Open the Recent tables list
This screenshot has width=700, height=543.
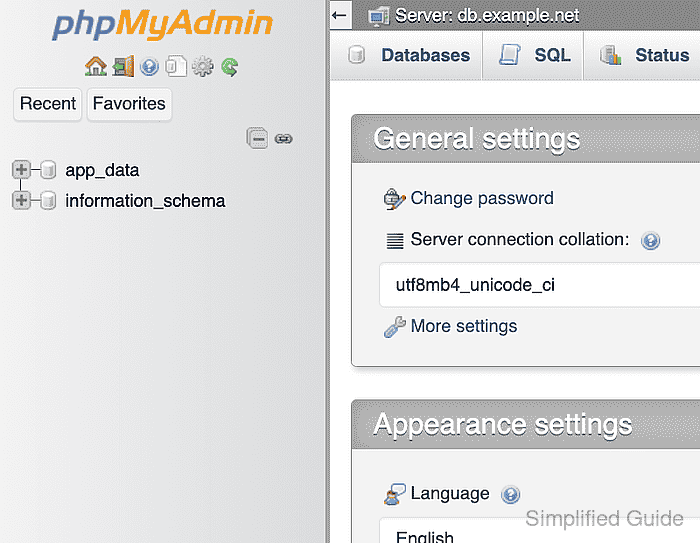(x=47, y=104)
